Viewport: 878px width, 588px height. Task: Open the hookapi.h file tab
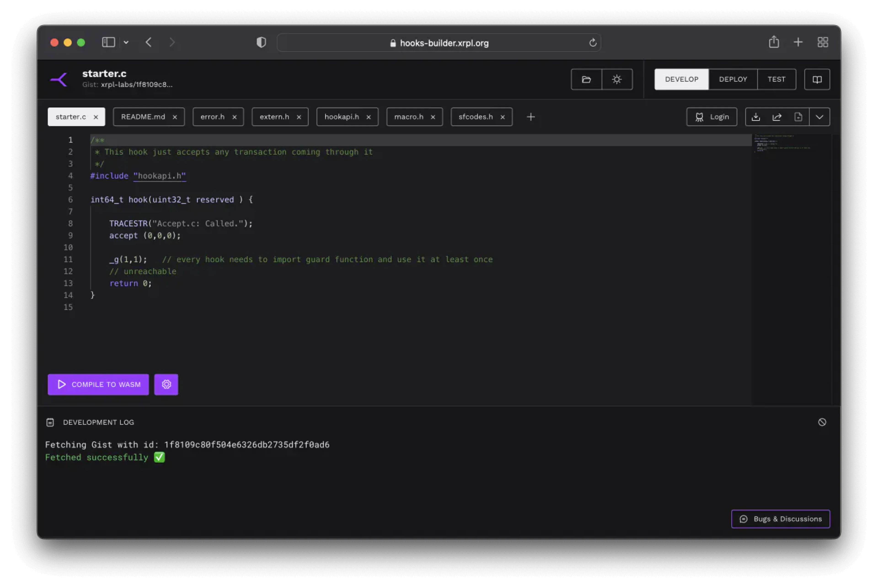(341, 117)
